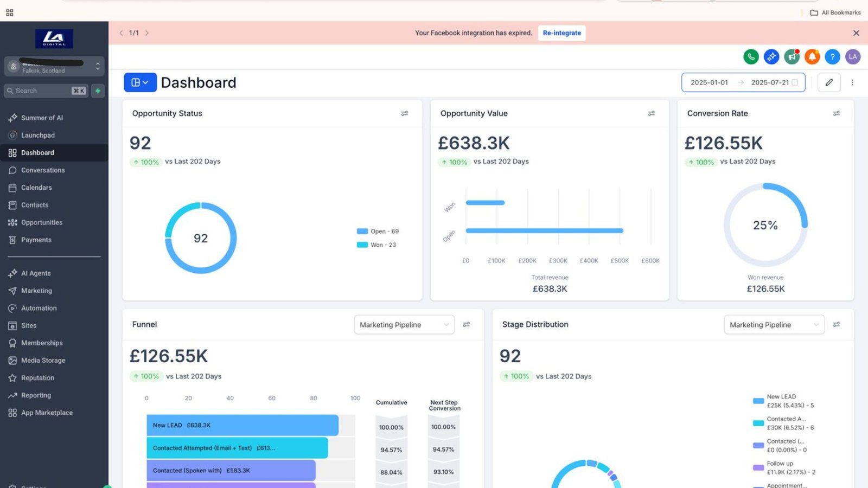
Task: Open the orange notifications bell
Action: point(812,56)
